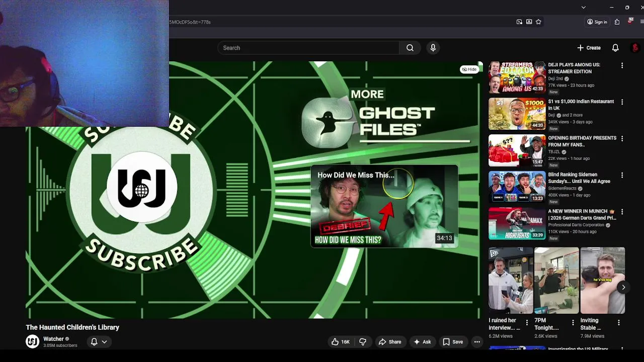The image size is (644, 362).
Task: Open options for 'I ruined her interview' short
Action: [x=527, y=323]
